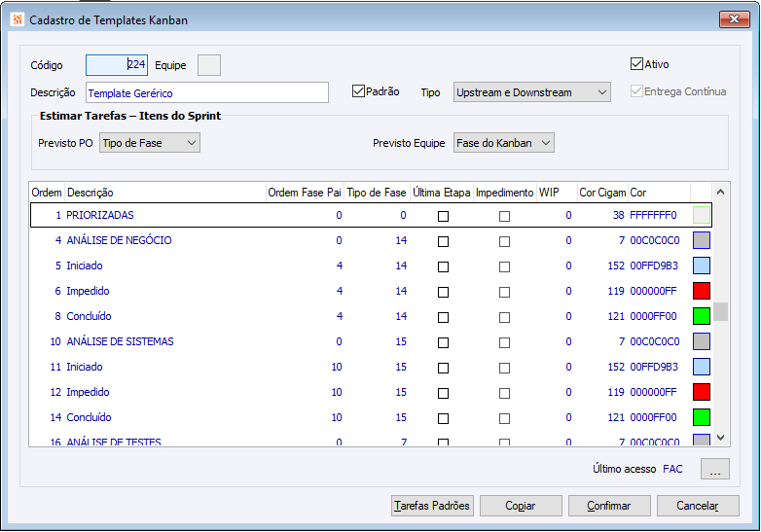The width and height of the screenshot is (761, 532).
Task: Open the Equipe lookup box
Action: (x=209, y=65)
